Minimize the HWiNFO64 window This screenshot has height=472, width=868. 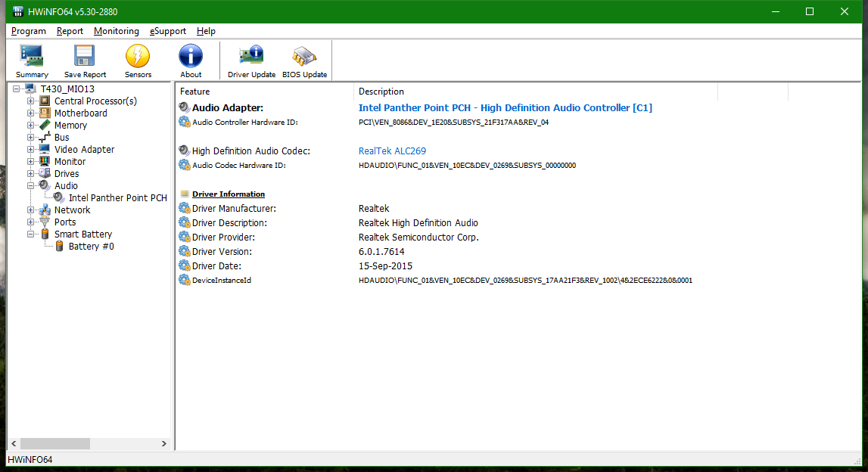coord(776,11)
